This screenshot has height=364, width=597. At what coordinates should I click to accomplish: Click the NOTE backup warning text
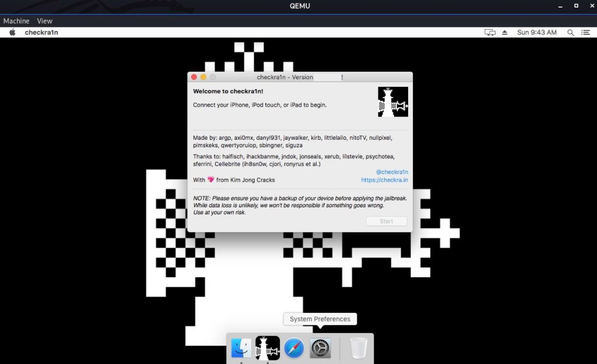pyautogui.click(x=300, y=206)
